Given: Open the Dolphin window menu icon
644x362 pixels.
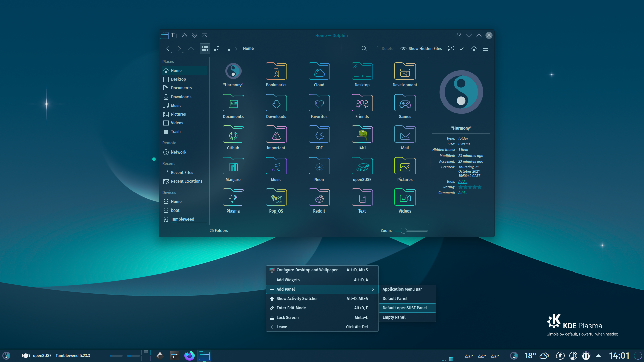Looking at the screenshot, I should [x=164, y=35].
